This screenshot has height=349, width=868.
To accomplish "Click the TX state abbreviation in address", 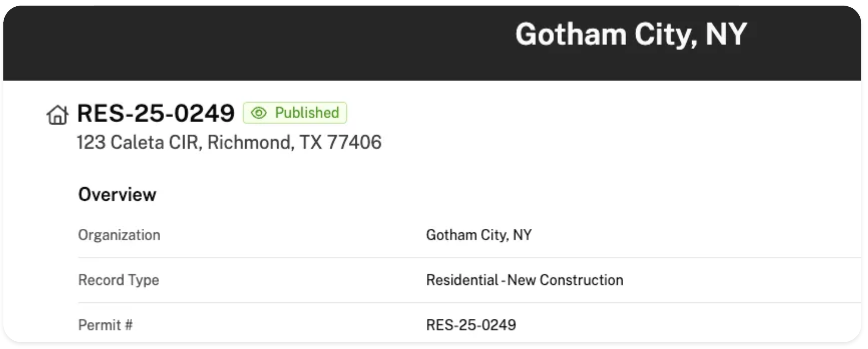I will [x=310, y=142].
